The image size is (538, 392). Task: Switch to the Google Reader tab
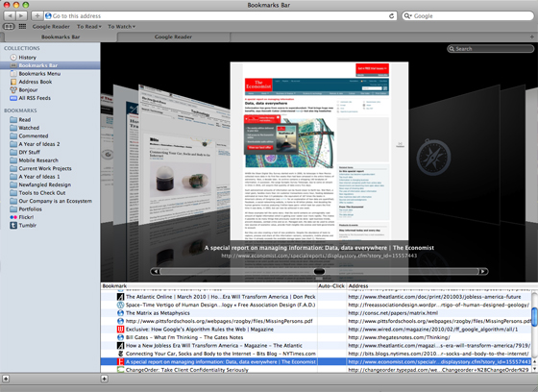pyautogui.click(x=173, y=37)
